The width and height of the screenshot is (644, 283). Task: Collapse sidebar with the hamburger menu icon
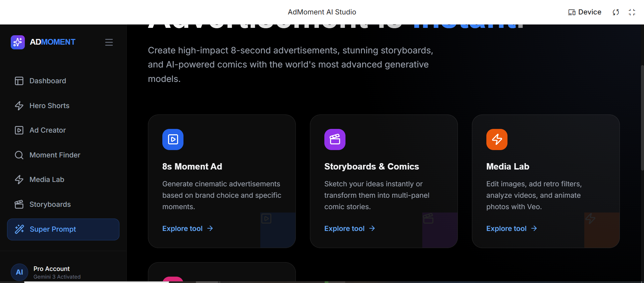109,42
